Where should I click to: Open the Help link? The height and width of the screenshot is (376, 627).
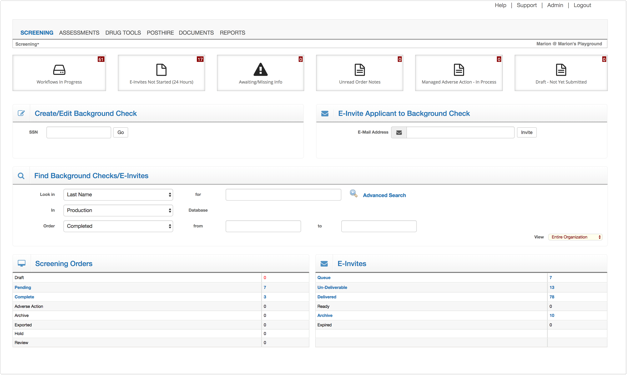(500, 5)
